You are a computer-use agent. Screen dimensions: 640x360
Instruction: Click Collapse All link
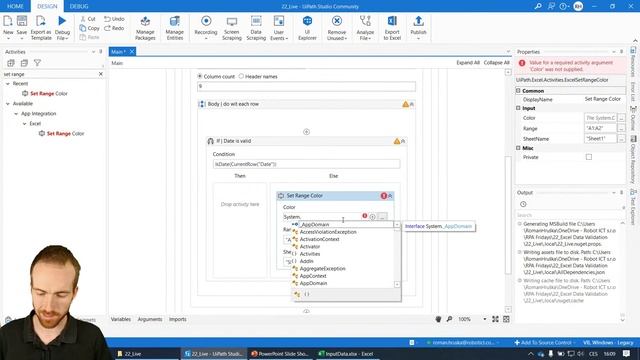(x=496, y=63)
